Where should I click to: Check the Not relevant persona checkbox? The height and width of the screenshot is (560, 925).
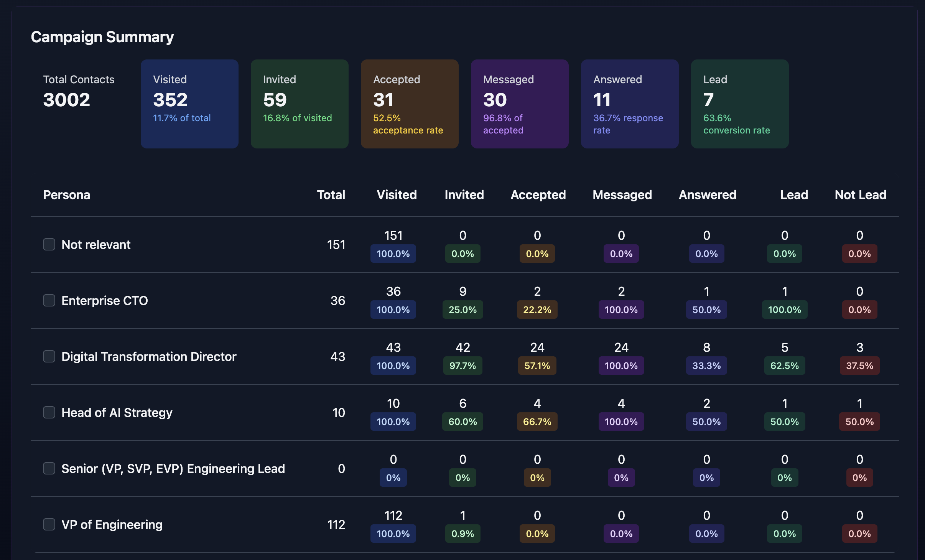pyautogui.click(x=49, y=244)
